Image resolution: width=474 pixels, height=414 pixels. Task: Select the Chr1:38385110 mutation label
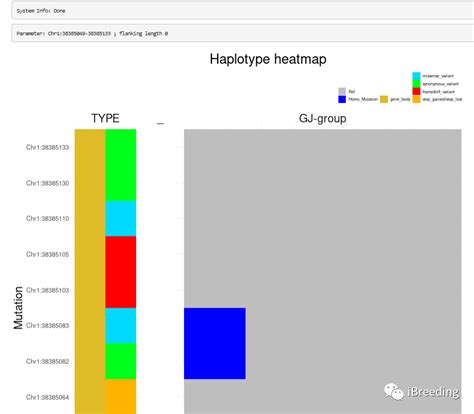point(48,219)
